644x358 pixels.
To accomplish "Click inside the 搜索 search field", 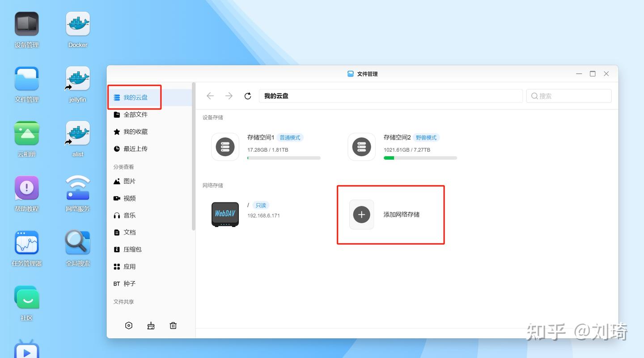I will (568, 95).
